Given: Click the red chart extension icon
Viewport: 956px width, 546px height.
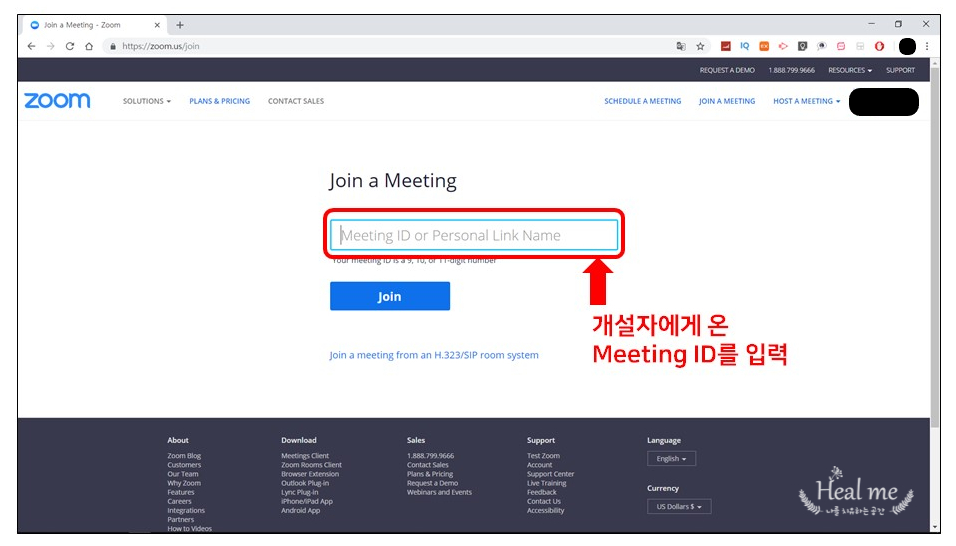Looking at the screenshot, I should [726, 46].
